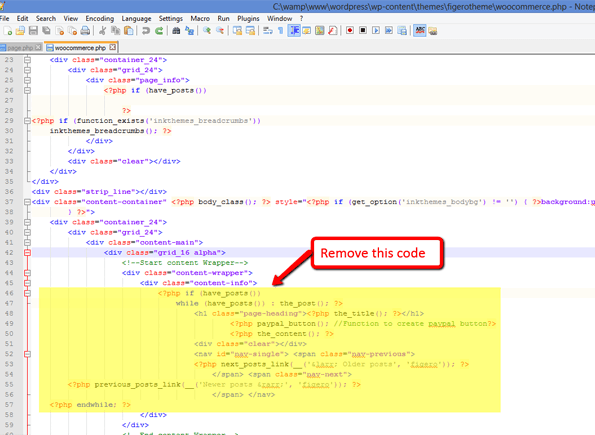Viewport: 595px width, 435px height.
Task: Close the page.php tab
Action: point(38,47)
